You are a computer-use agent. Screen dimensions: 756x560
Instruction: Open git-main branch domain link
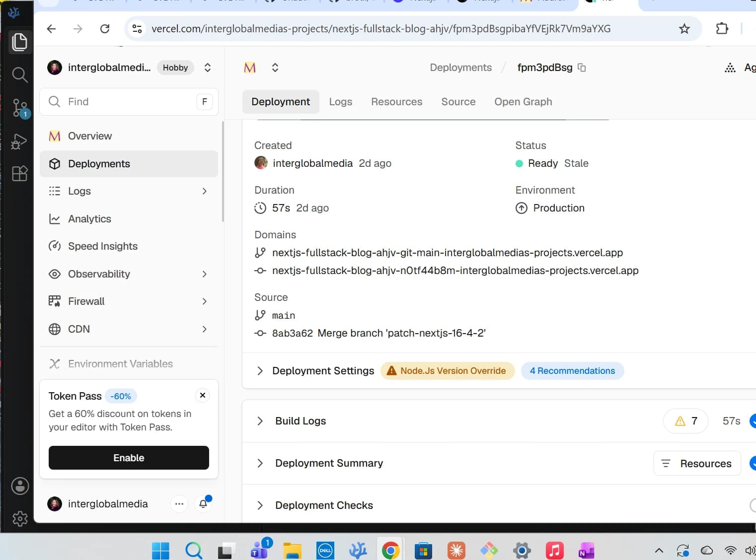[x=448, y=253]
